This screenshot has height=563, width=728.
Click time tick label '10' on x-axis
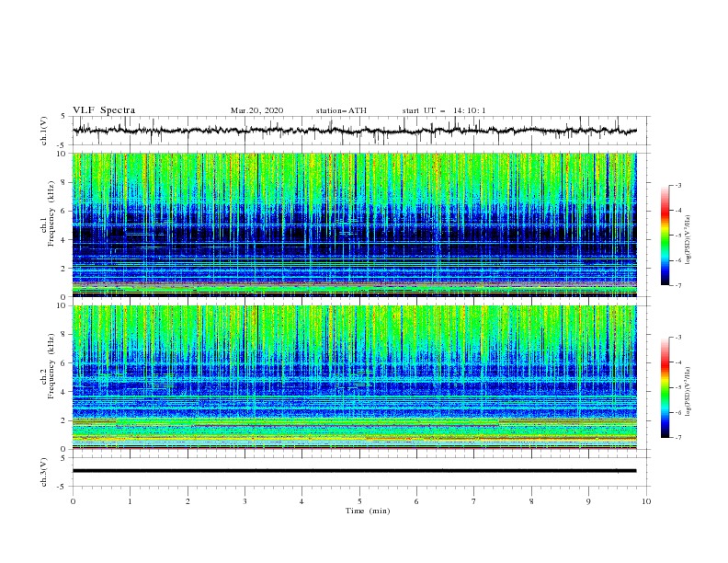click(x=646, y=501)
